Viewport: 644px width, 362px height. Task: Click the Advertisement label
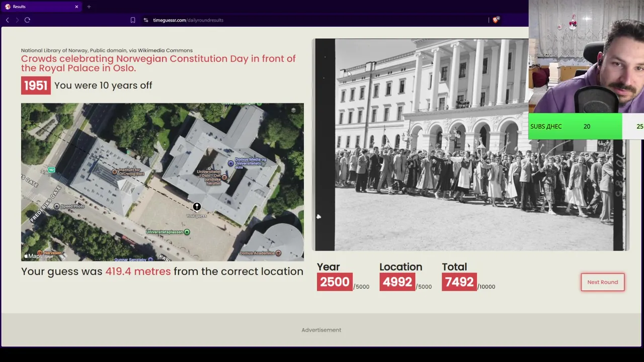pyautogui.click(x=321, y=330)
